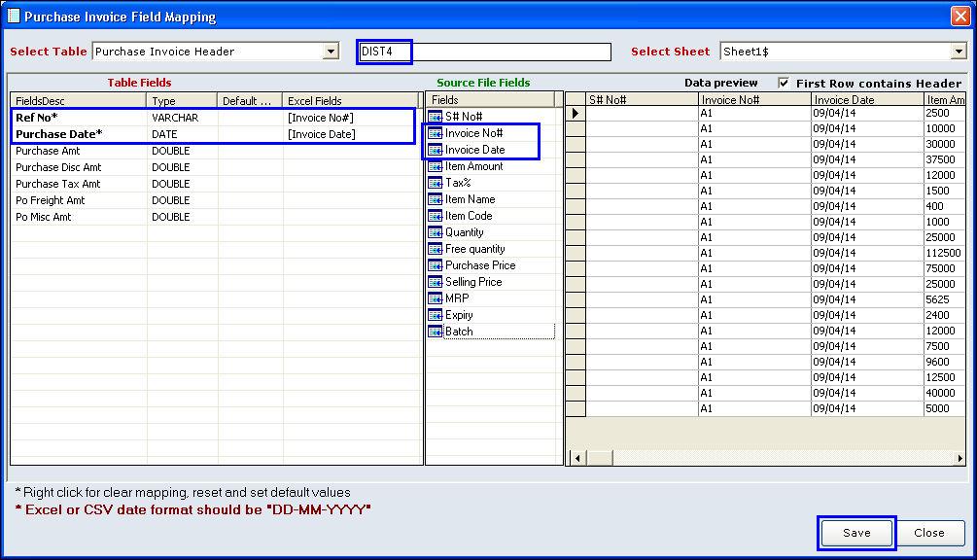Click the Type column header
977x560 pixels.
coord(182,101)
